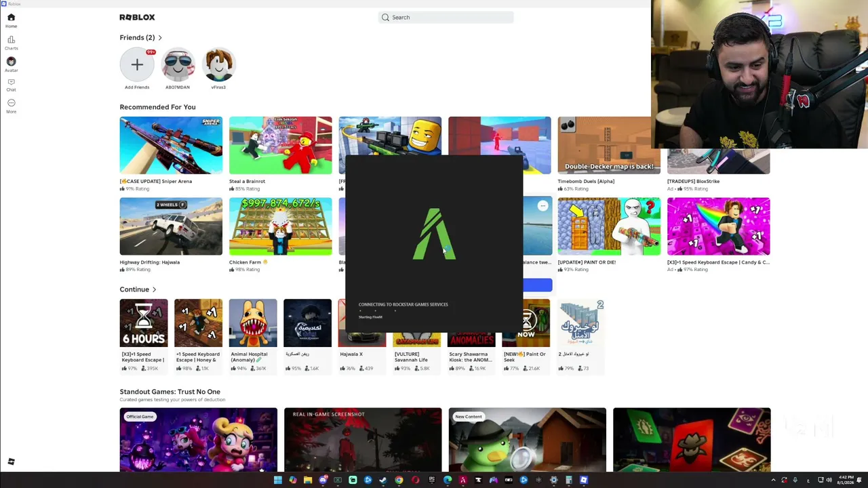Open the Home icon in Roblox sidebar

(x=11, y=17)
